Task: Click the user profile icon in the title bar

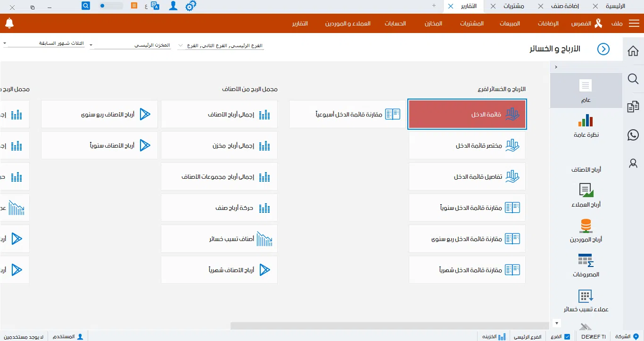Action: [x=173, y=6]
